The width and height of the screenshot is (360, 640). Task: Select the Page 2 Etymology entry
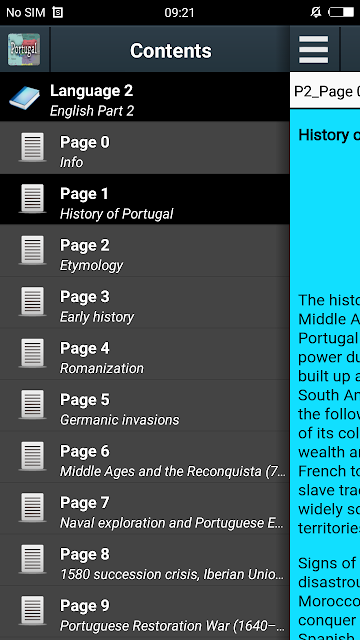click(145, 251)
